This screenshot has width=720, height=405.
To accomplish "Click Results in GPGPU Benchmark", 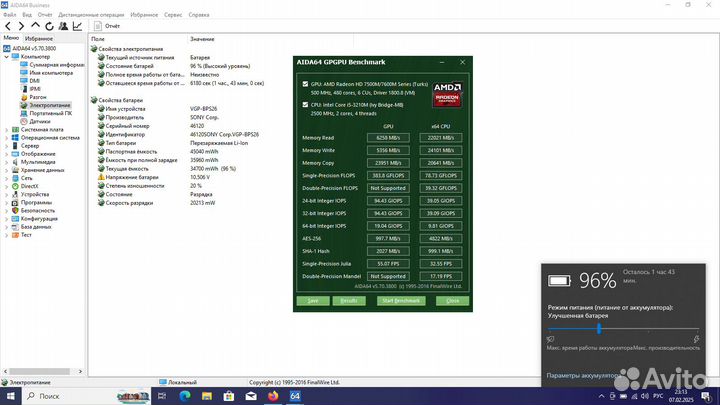I will pos(349,301).
